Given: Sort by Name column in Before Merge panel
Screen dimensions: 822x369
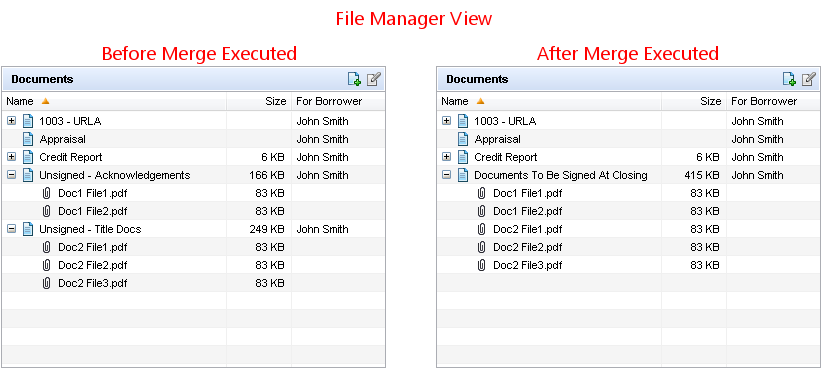Looking at the screenshot, I should pyautogui.click(x=114, y=101).
